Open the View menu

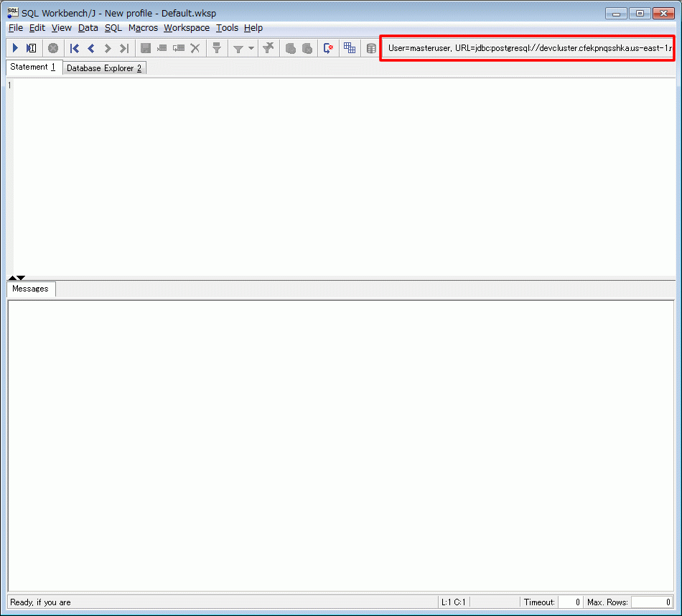61,28
